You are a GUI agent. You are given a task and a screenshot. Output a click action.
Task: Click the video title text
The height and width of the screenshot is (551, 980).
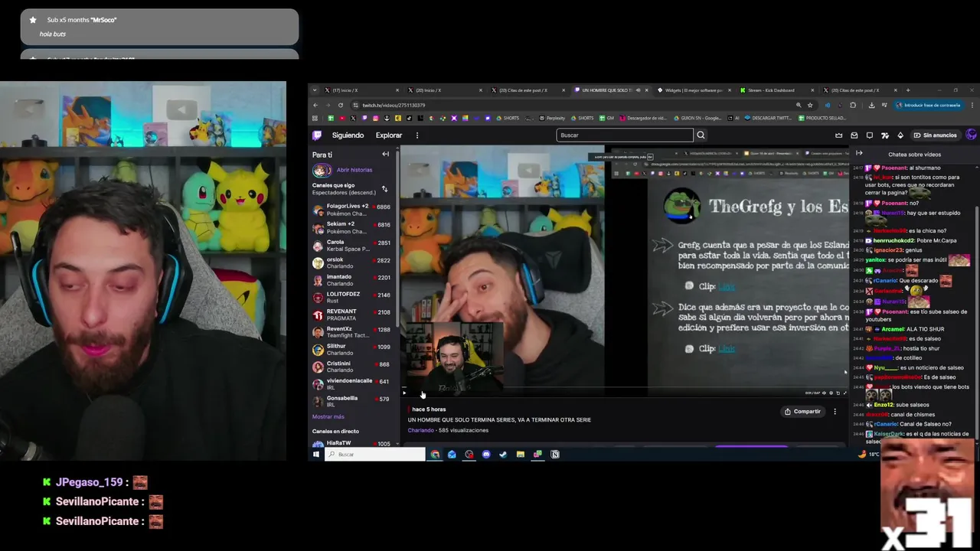click(499, 420)
